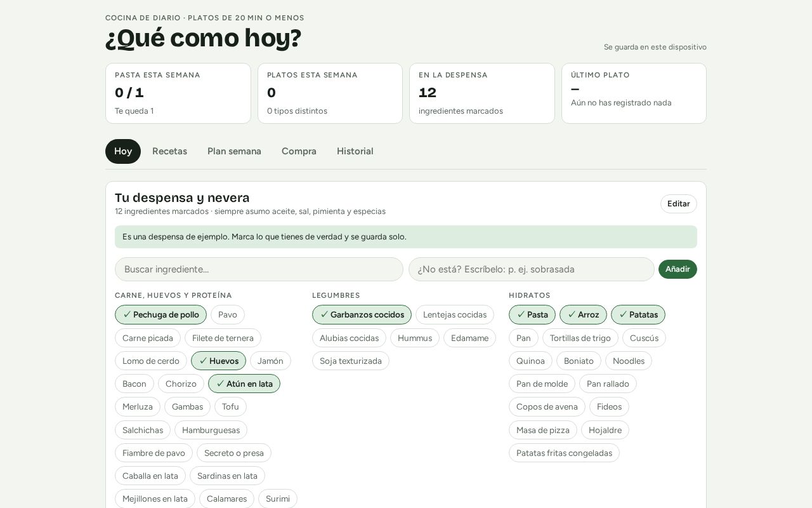This screenshot has height=508, width=812.
Task: Open the Plan semana tab
Action: pos(234,151)
